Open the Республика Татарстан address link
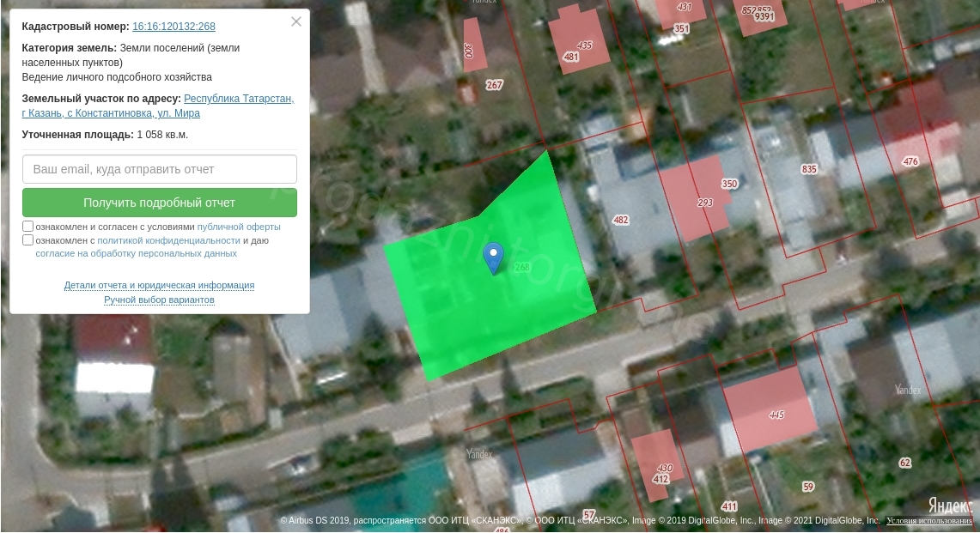Viewport: 980px width, 533px height. click(x=238, y=99)
